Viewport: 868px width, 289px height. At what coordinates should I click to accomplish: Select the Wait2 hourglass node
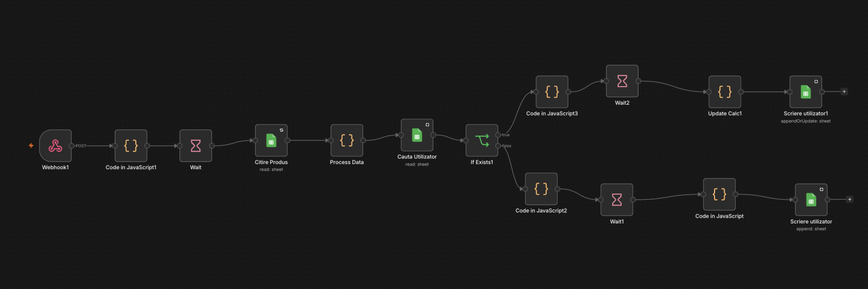tap(622, 81)
